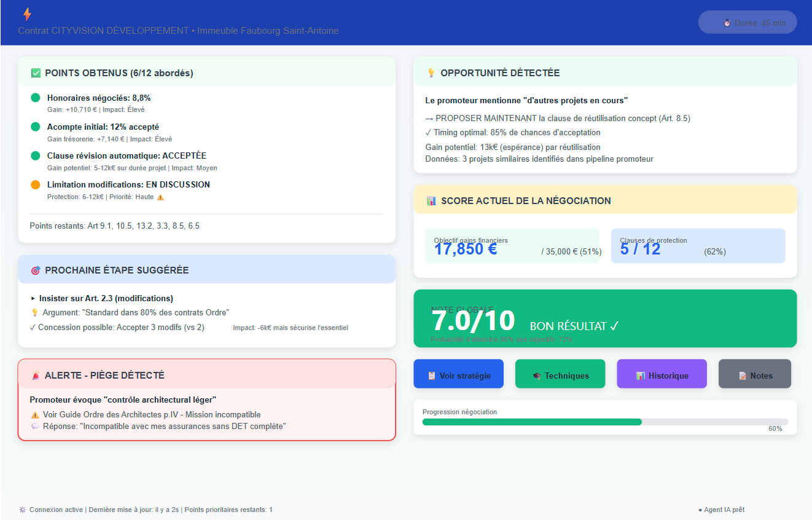
Task: Open the Notes panel
Action: (x=754, y=374)
